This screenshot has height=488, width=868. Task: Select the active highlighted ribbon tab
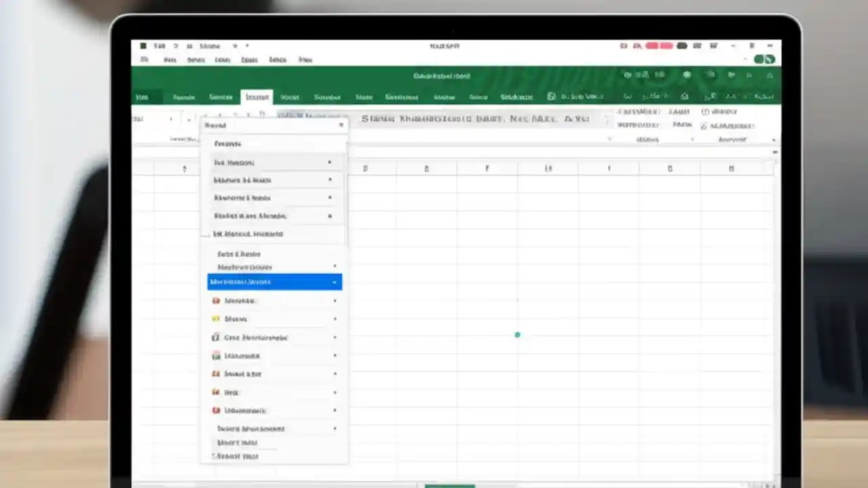tap(257, 97)
